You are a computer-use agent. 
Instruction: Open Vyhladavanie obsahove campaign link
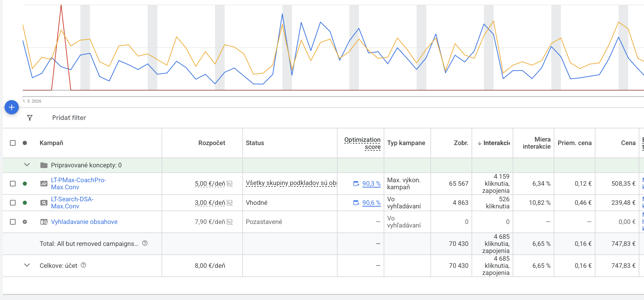click(x=84, y=222)
